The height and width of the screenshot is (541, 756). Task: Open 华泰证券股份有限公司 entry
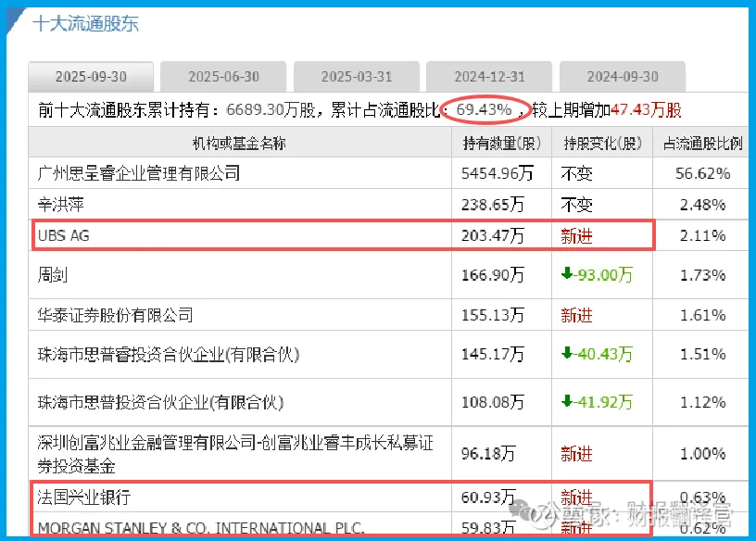point(115,315)
